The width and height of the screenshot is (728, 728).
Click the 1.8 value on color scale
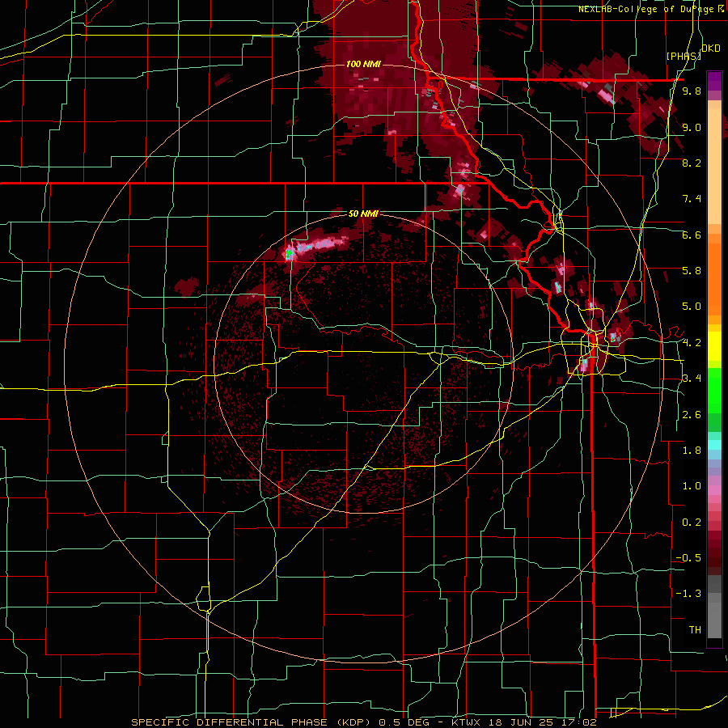(x=692, y=451)
